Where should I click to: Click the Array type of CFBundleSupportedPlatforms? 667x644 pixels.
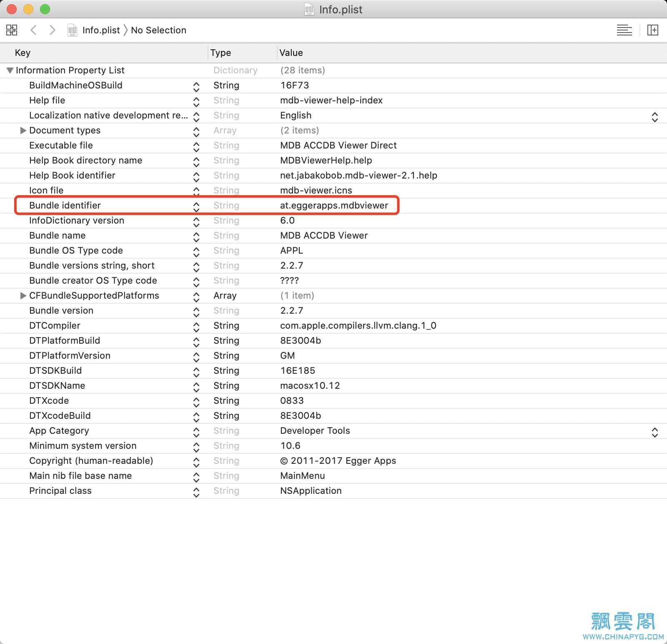(x=225, y=295)
